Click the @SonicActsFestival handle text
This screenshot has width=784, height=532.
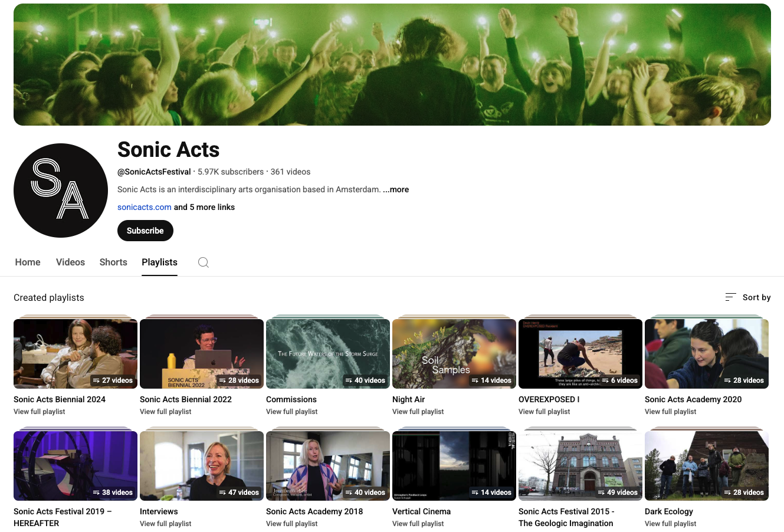tap(154, 172)
